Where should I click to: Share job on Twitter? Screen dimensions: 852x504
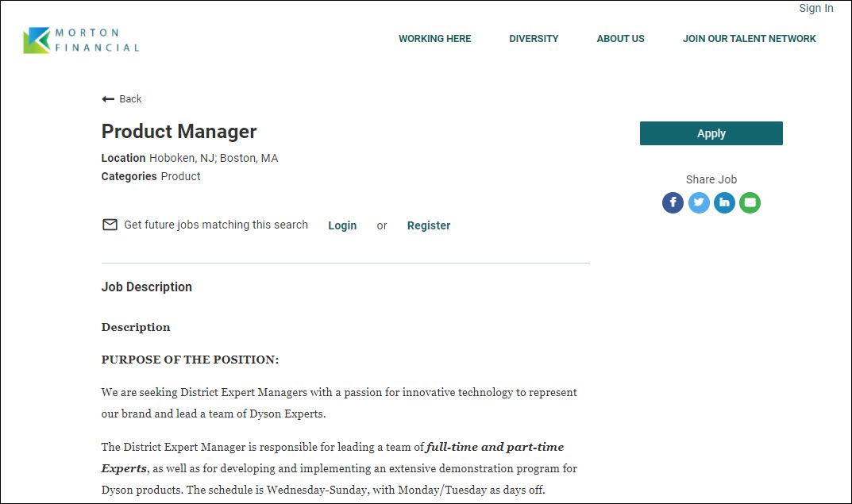(x=699, y=203)
